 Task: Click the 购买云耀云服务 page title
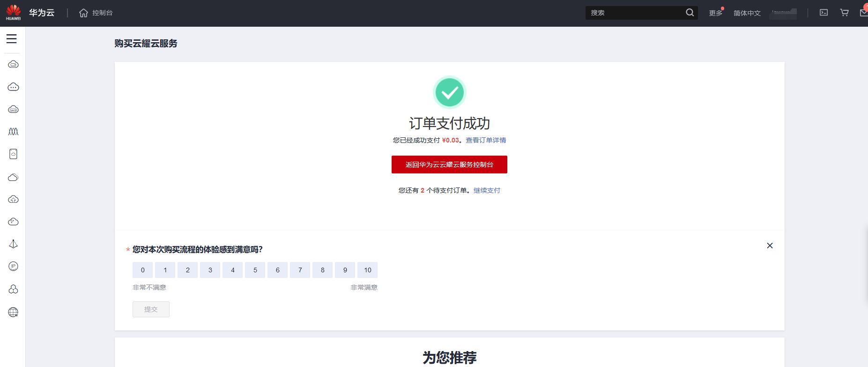tap(146, 44)
